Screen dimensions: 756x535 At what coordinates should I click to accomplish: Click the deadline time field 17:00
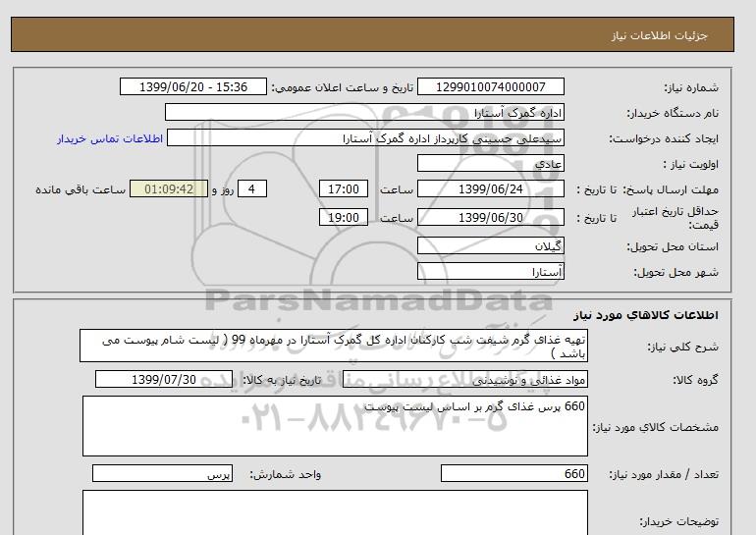click(344, 188)
